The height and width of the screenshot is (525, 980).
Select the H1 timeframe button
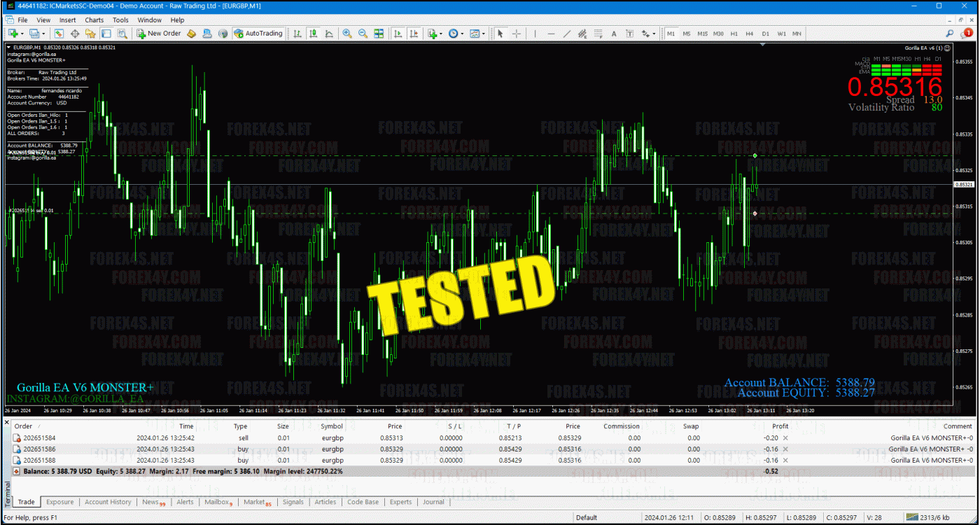click(734, 33)
